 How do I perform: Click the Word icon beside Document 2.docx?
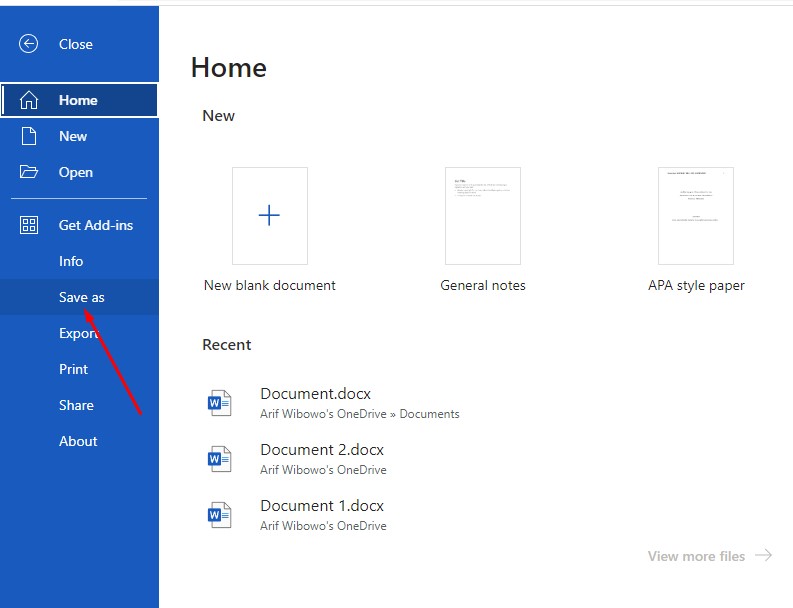[219, 459]
